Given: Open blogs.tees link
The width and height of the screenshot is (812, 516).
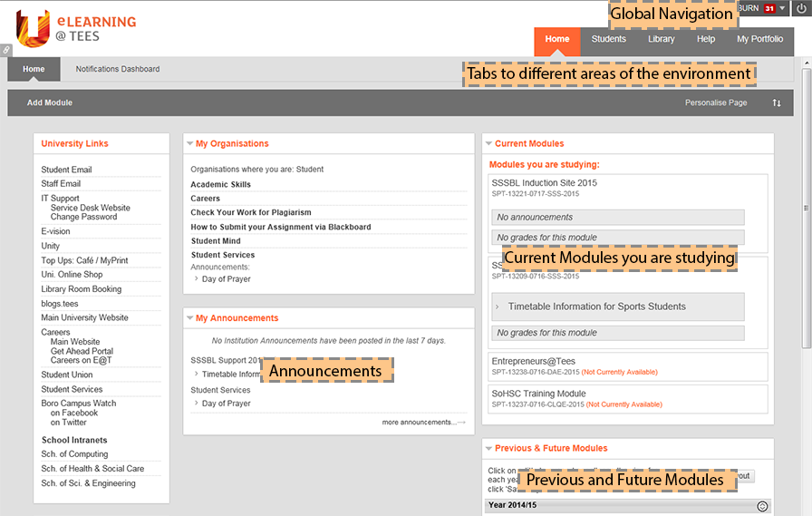Looking at the screenshot, I should coord(60,304).
